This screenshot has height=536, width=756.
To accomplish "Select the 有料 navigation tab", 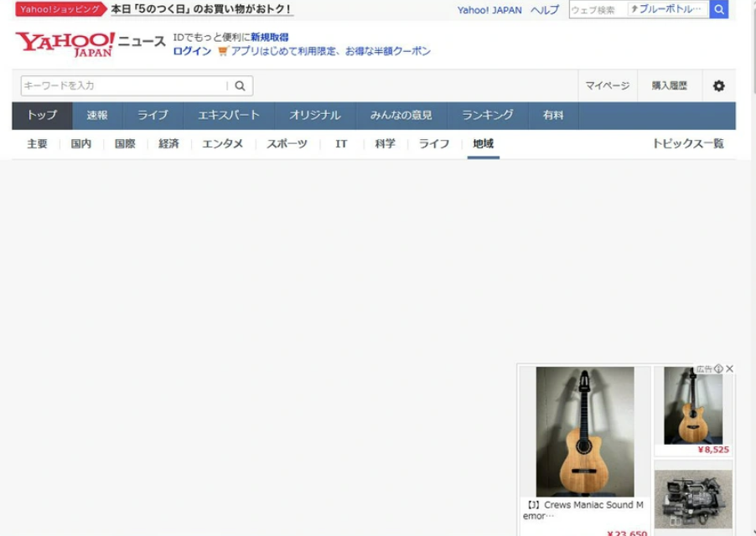I will click(x=553, y=116).
